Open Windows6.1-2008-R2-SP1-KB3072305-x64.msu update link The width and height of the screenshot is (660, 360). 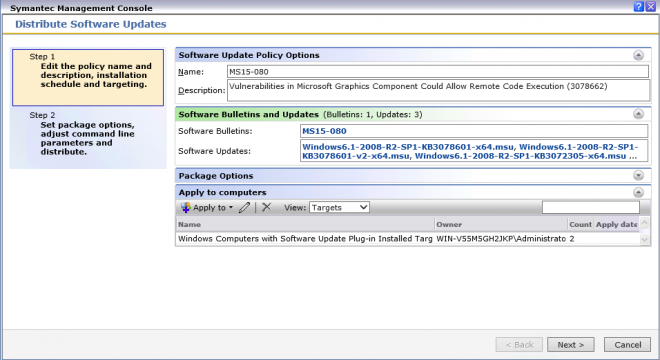[520, 156]
